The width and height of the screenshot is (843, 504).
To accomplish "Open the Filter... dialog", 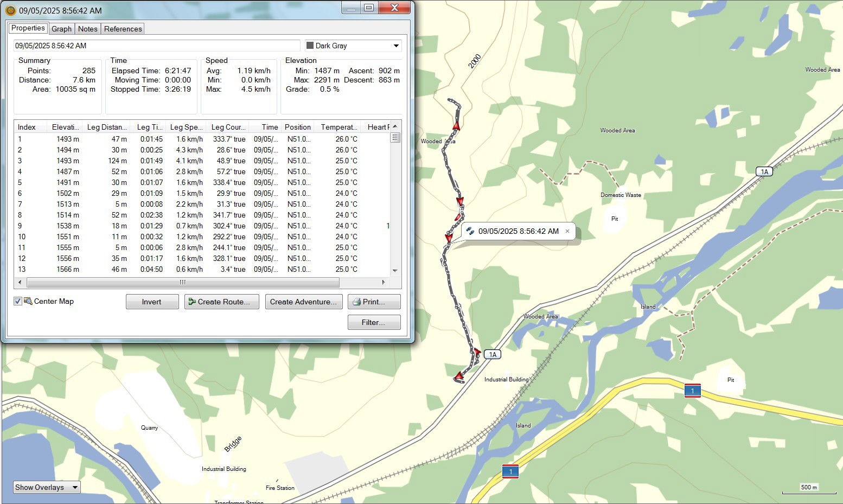I will tap(374, 322).
